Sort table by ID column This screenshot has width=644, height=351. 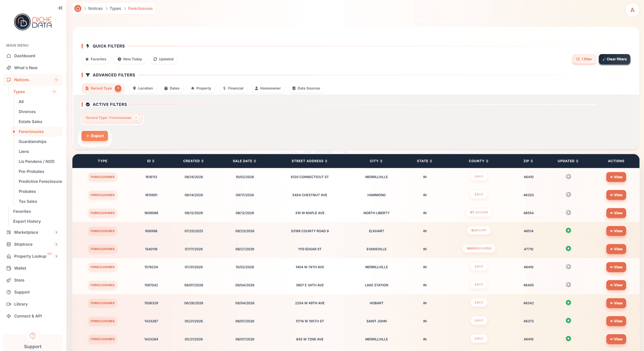(151, 161)
